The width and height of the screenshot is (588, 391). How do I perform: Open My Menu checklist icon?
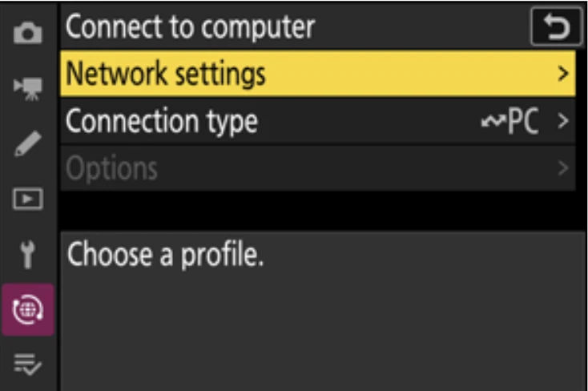pyautogui.click(x=28, y=364)
